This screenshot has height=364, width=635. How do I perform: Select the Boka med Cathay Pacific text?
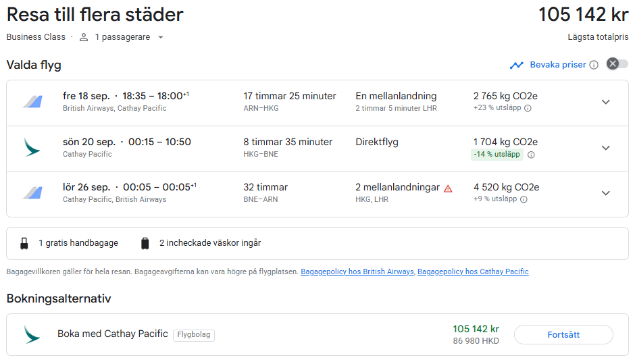(113, 334)
